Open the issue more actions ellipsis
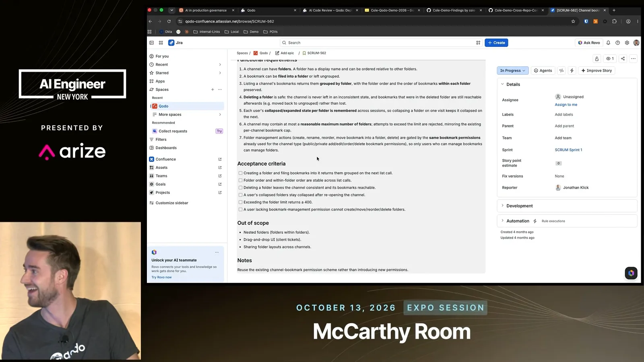 (x=633, y=59)
